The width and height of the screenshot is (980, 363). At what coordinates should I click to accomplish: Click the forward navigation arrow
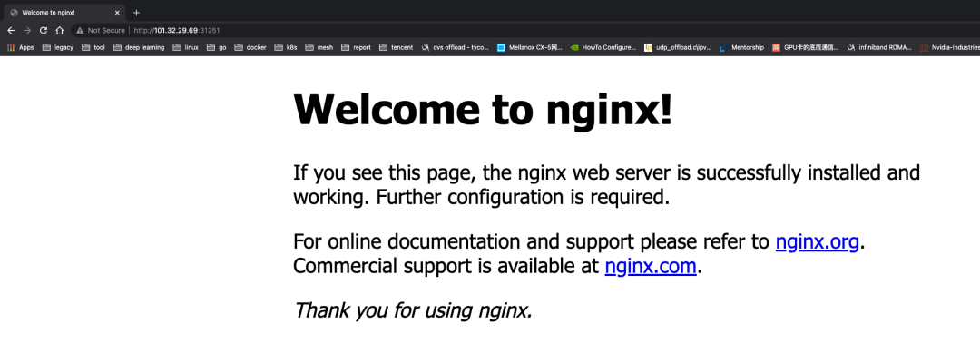(x=27, y=30)
